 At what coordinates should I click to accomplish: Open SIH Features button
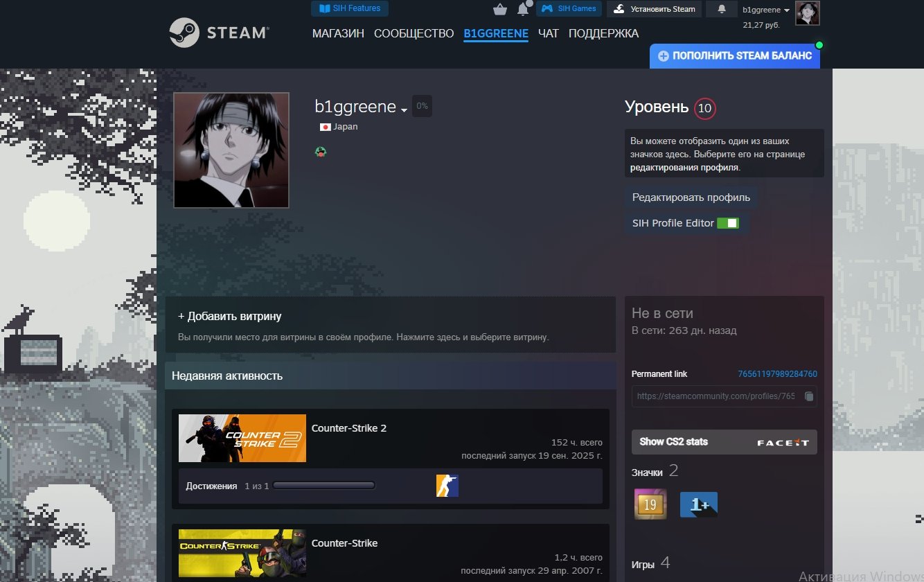pos(350,8)
